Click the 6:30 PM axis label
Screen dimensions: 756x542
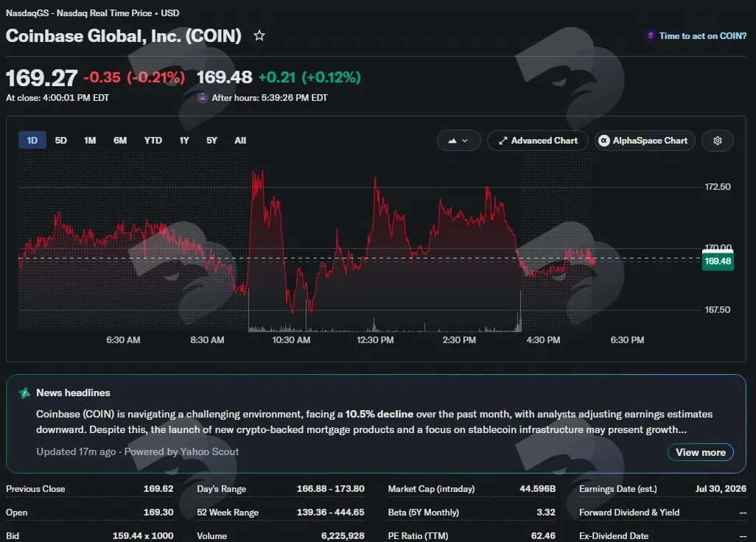pos(627,340)
